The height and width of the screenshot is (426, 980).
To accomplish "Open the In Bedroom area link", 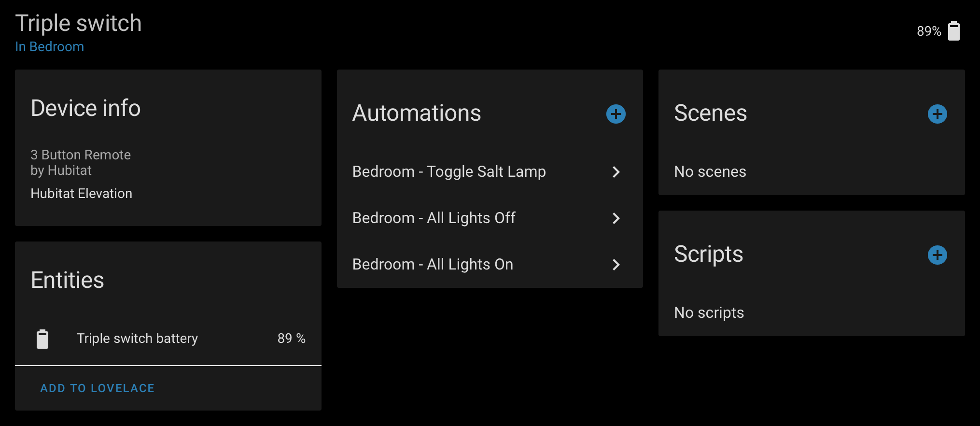I will point(49,46).
